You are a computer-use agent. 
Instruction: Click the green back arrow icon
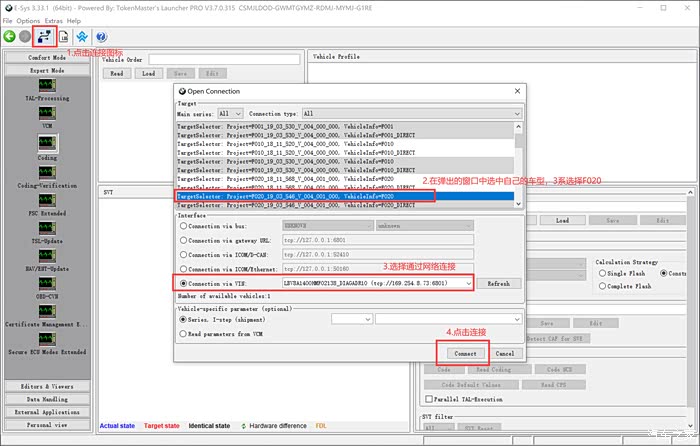point(9,37)
